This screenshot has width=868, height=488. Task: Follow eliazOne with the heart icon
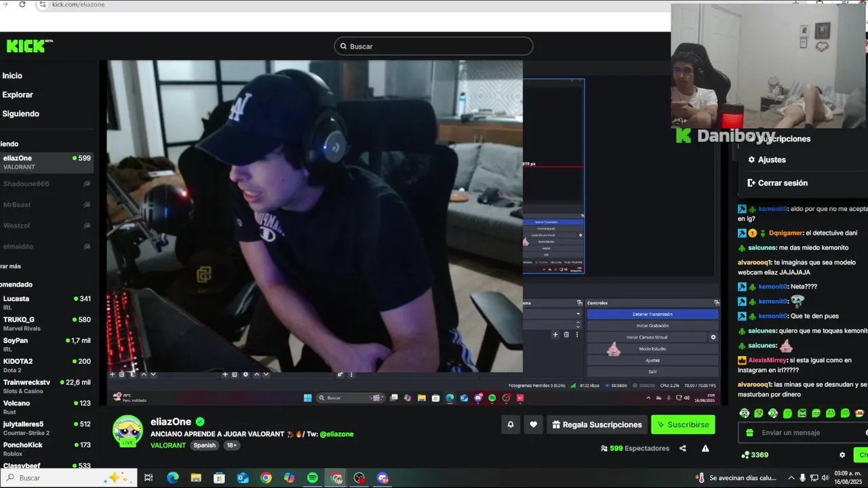point(534,424)
